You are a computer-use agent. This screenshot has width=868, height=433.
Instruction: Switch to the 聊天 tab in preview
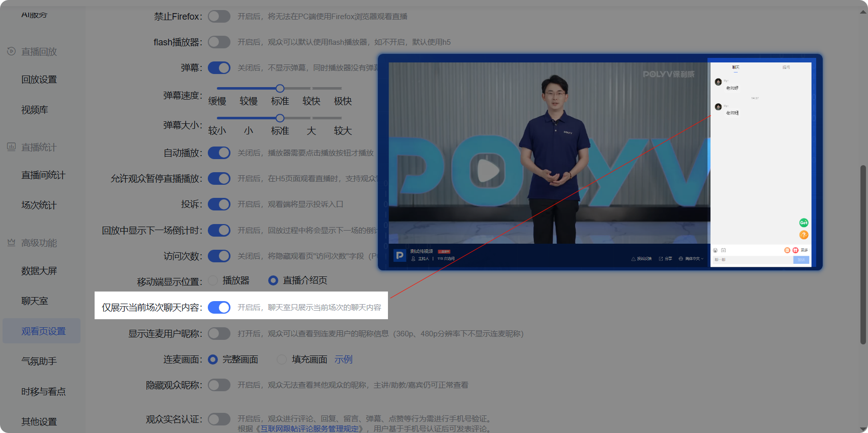coord(736,67)
